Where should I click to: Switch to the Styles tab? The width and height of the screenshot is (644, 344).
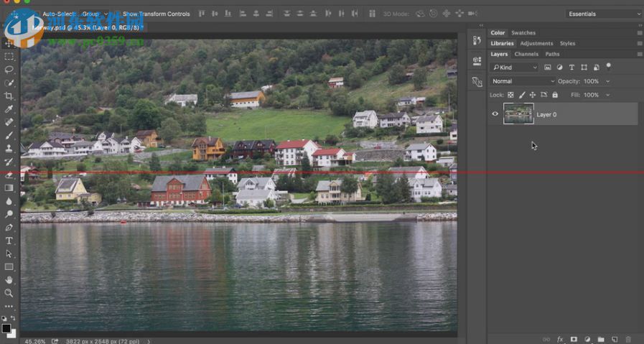tap(568, 44)
